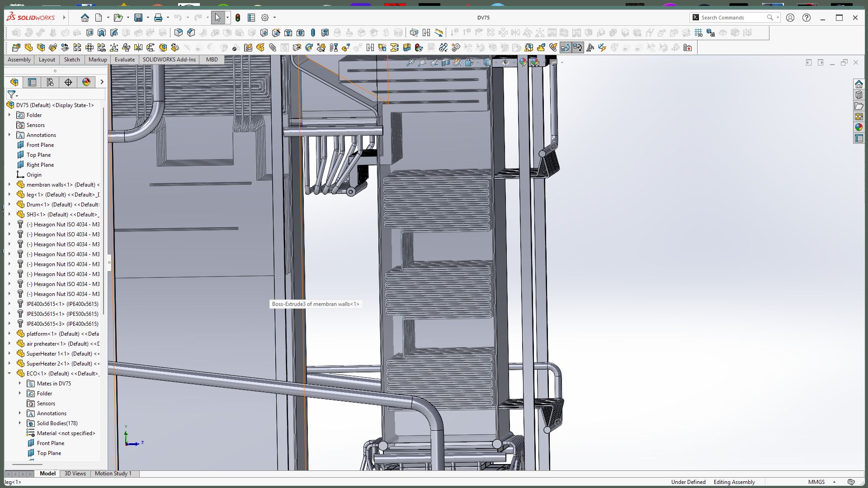
Task: Open Design Library in the task pane
Action: click(859, 95)
